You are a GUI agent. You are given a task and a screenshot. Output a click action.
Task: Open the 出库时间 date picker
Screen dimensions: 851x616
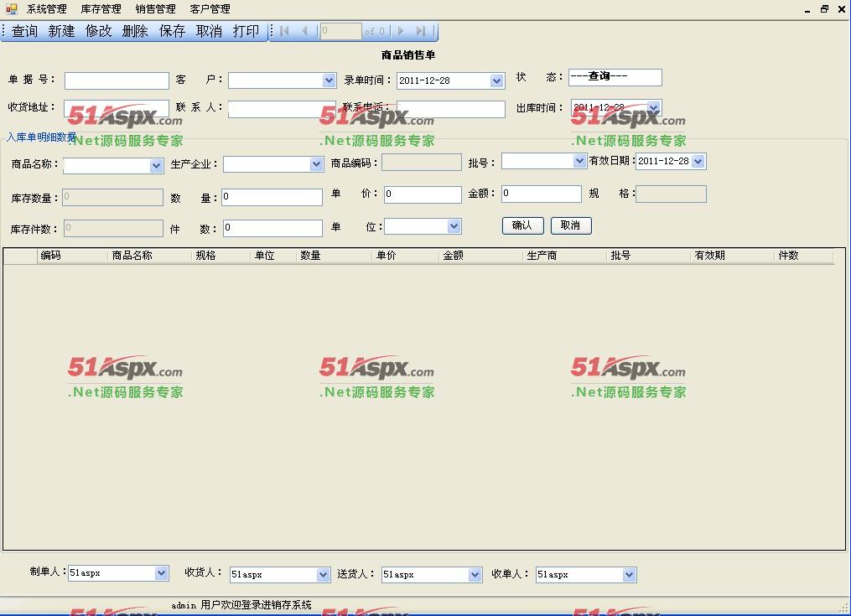point(653,107)
